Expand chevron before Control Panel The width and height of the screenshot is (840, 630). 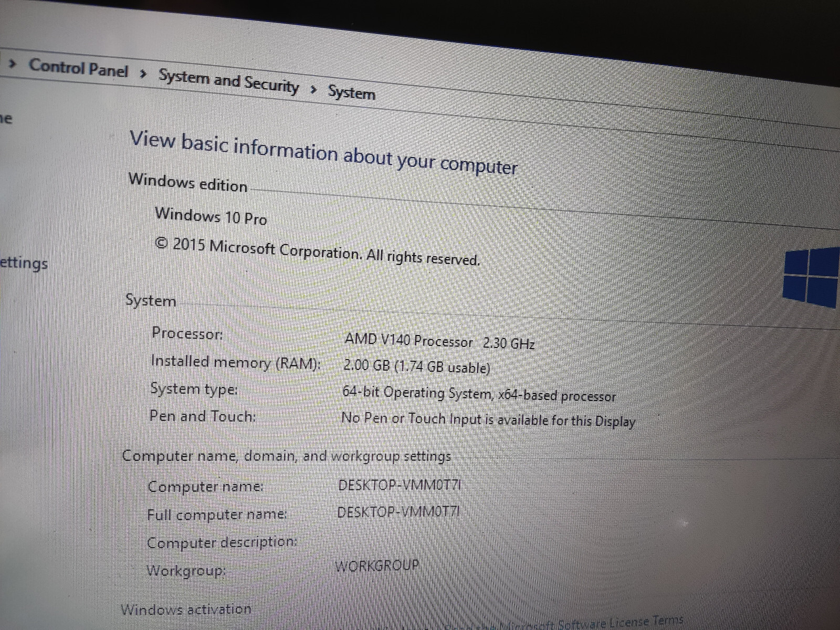tap(14, 64)
